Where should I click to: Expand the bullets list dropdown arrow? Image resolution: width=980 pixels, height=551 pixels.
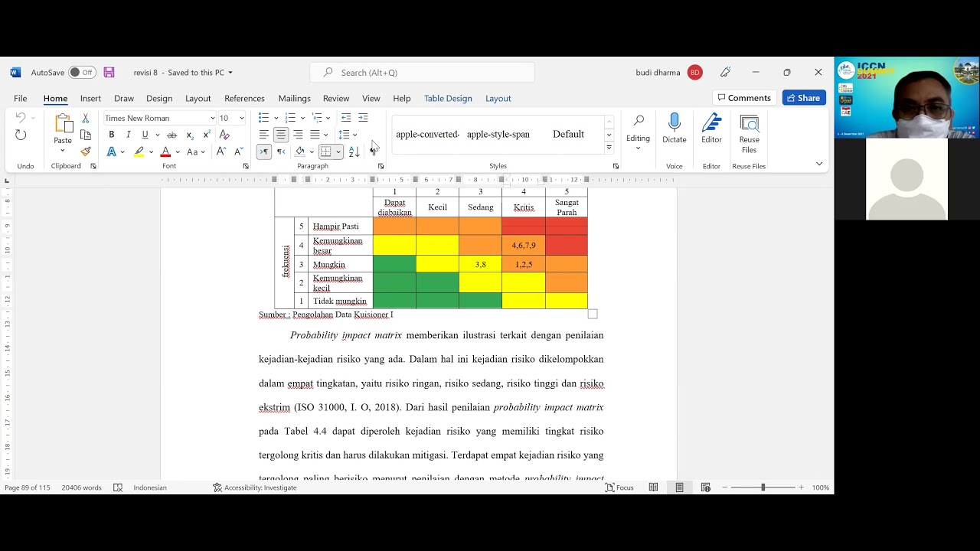tap(276, 118)
